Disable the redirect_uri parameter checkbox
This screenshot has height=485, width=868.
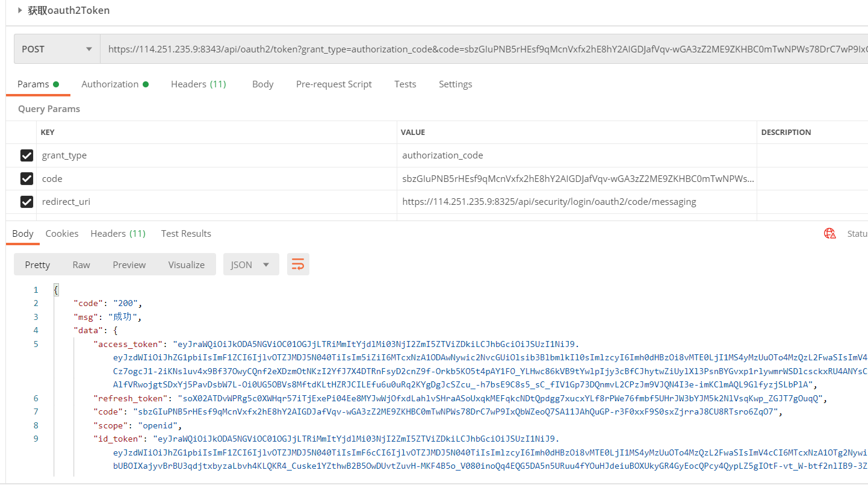tap(26, 202)
